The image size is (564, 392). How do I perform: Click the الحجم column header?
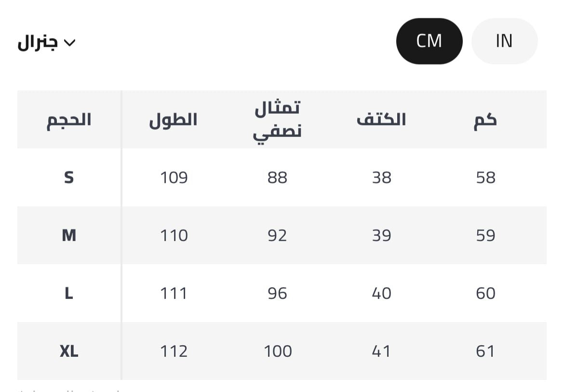pos(69,120)
